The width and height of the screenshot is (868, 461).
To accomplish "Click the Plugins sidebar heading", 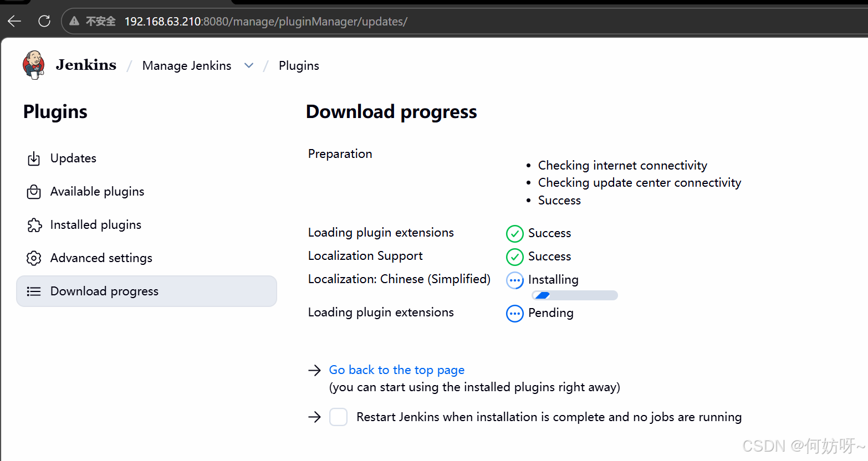I will (x=55, y=111).
